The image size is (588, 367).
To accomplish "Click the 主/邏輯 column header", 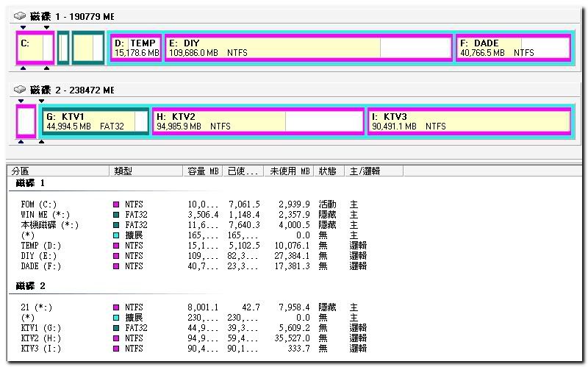I will [374, 171].
